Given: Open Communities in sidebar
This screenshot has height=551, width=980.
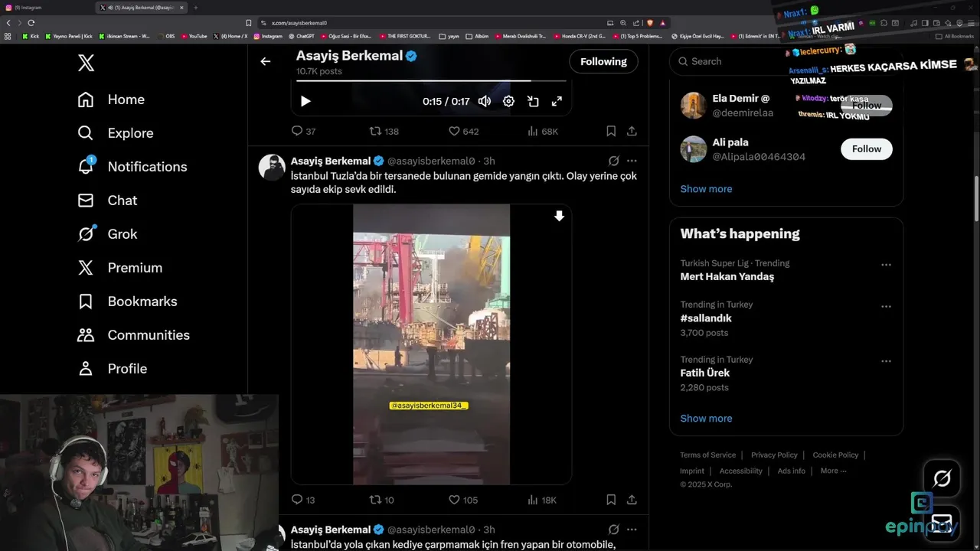Looking at the screenshot, I should (x=133, y=335).
